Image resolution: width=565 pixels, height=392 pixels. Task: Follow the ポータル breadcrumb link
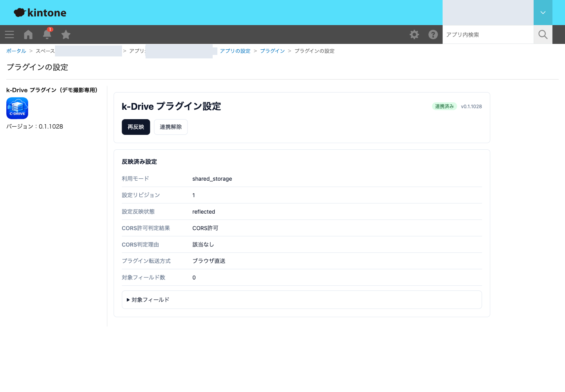point(16,51)
